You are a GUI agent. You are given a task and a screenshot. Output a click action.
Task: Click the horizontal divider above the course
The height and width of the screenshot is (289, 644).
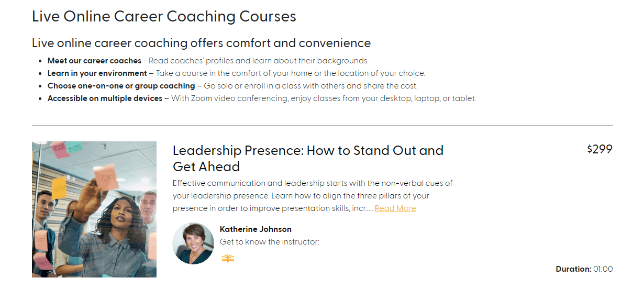[x=322, y=126]
